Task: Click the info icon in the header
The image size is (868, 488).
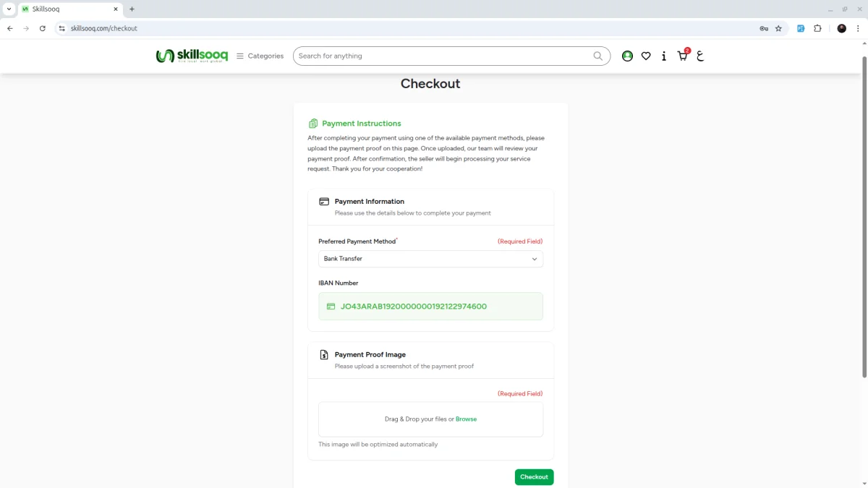Action: (x=664, y=56)
